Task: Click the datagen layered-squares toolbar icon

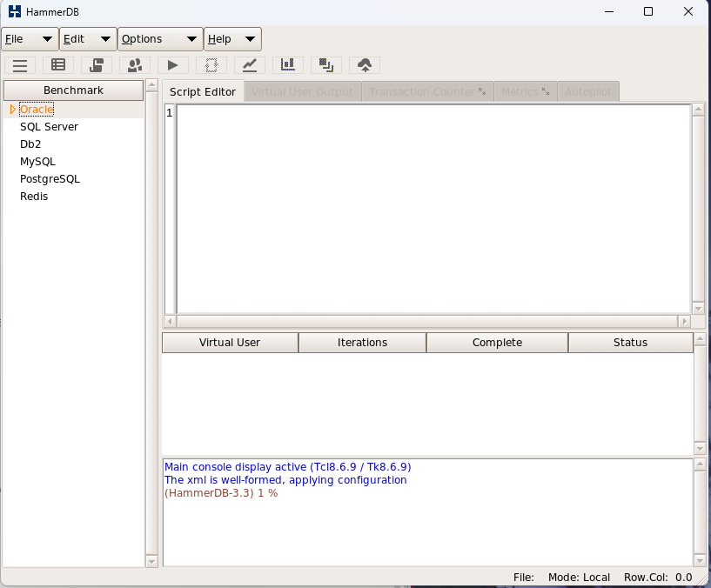Action: coord(325,65)
